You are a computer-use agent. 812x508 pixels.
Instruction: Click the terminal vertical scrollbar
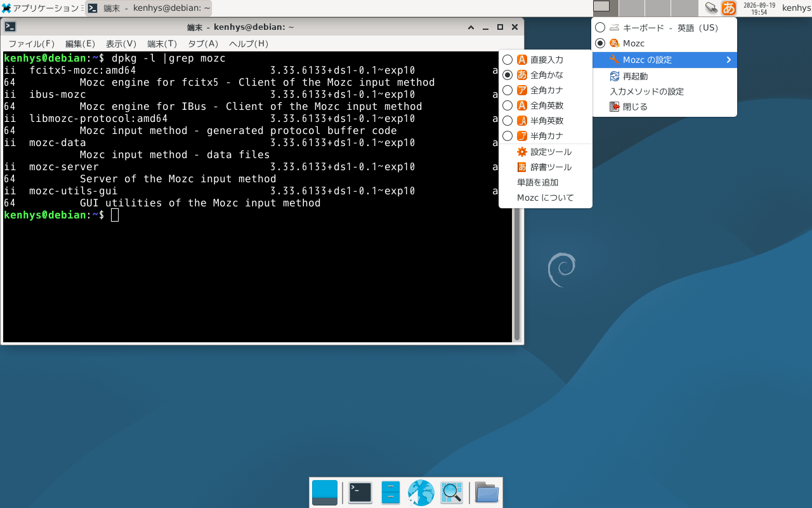pyautogui.click(x=517, y=197)
